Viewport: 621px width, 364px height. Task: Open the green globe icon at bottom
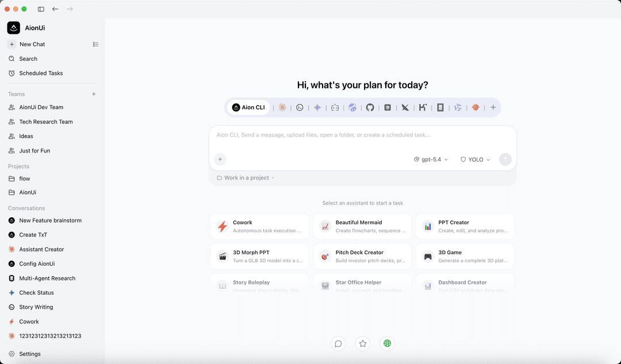tap(388, 343)
